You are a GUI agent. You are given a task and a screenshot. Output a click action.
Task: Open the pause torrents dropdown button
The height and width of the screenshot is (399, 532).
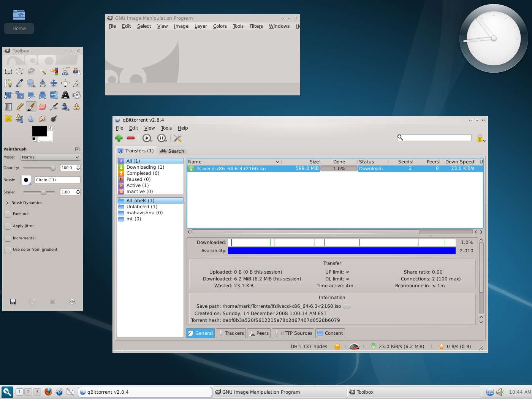(162, 138)
